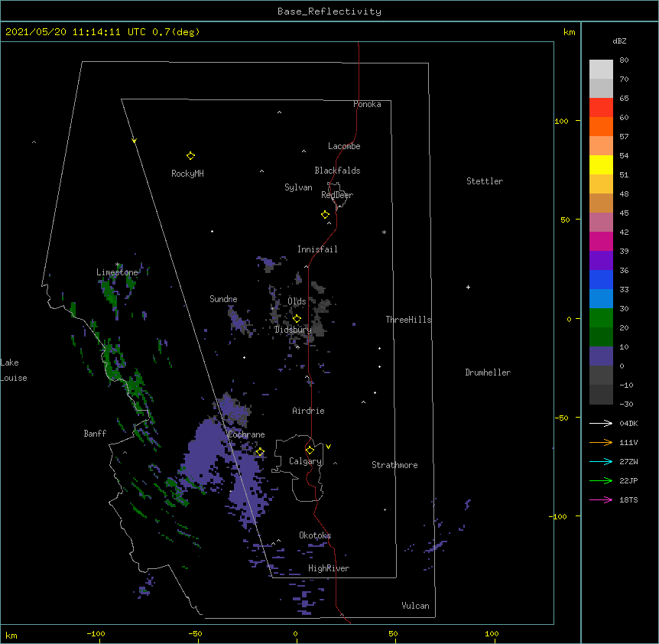Click the Base_Reflectivity title

point(329,11)
